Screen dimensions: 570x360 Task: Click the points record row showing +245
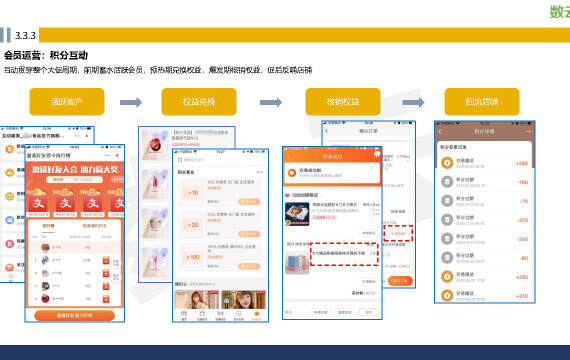(484, 277)
